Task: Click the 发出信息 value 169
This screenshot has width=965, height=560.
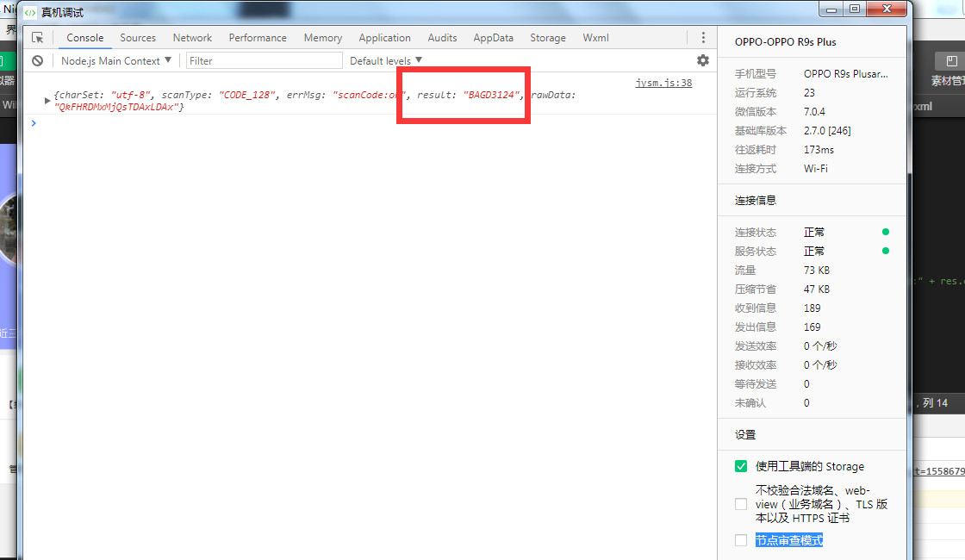Action: tap(812, 327)
